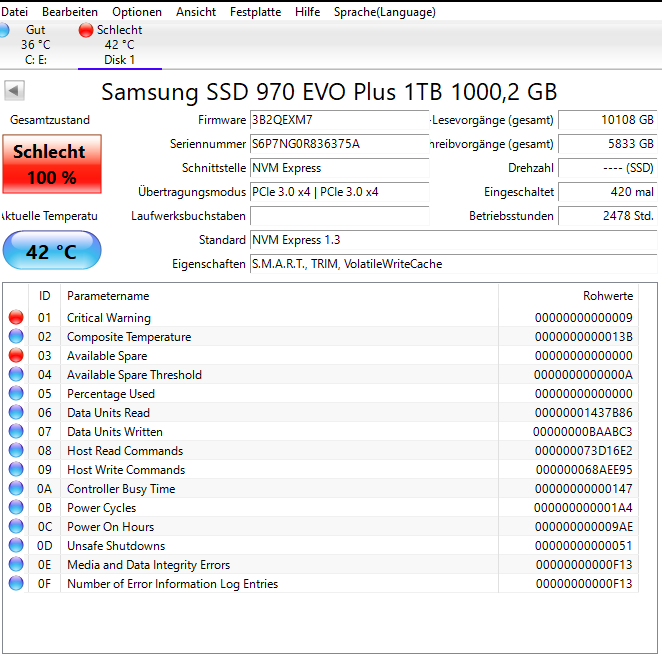The height and width of the screenshot is (658, 662).
Task: Select the Composite Temperature row name
Action: 129,337
